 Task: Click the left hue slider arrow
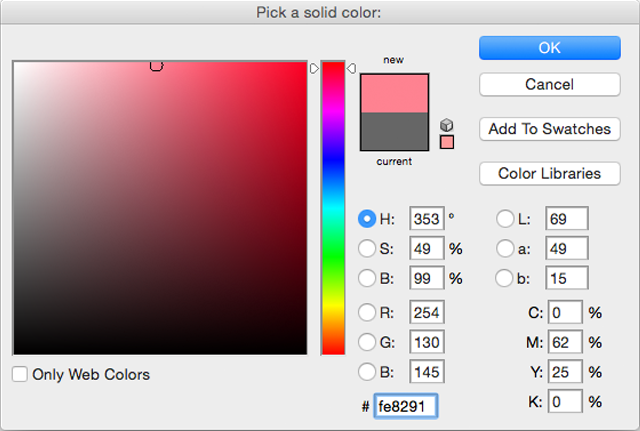[314, 68]
